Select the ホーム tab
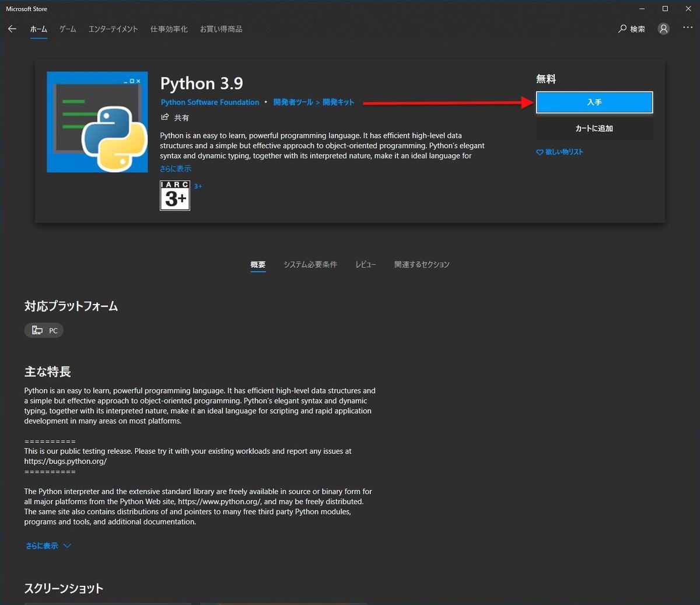Screen dimensions: 700x605 coord(38,29)
